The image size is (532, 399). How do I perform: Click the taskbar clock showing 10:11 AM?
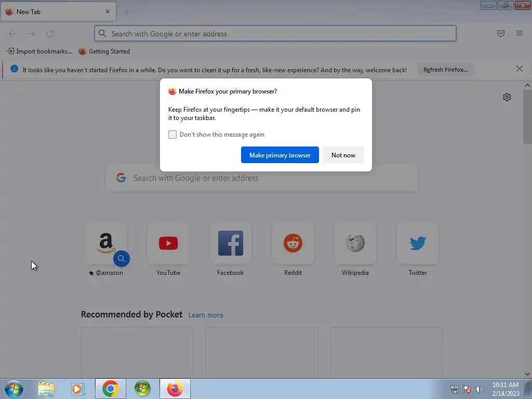tap(506, 389)
